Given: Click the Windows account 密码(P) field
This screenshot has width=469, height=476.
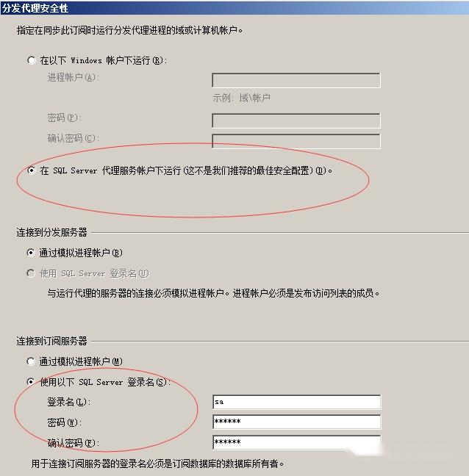Looking at the screenshot, I should [296, 120].
